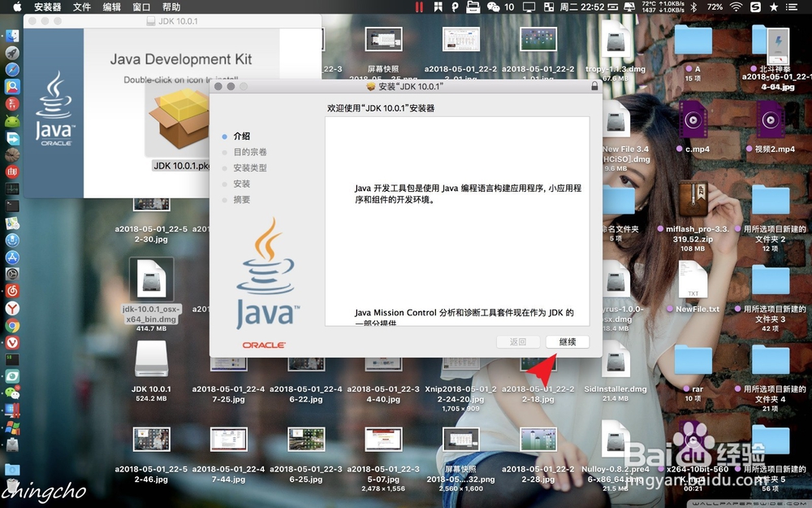The width and height of the screenshot is (812, 508).
Task: Launch Google Chrome from the Dock
Action: click(x=12, y=325)
